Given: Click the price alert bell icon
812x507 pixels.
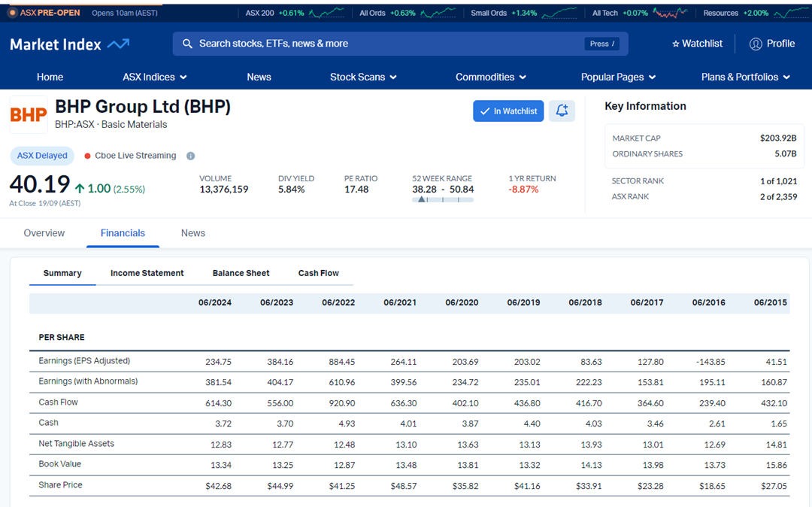Looking at the screenshot, I should [x=562, y=111].
